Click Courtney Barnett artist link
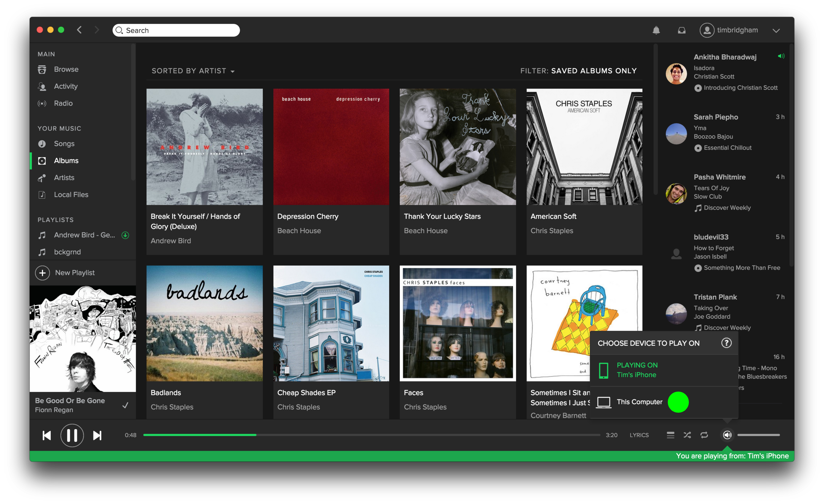The width and height of the screenshot is (824, 504). pyautogui.click(x=558, y=415)
